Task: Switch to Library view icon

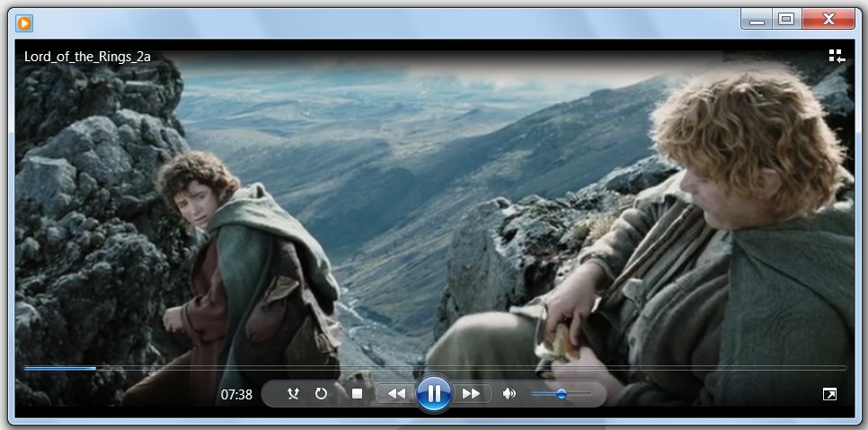Action: click(x=837, y=56)
